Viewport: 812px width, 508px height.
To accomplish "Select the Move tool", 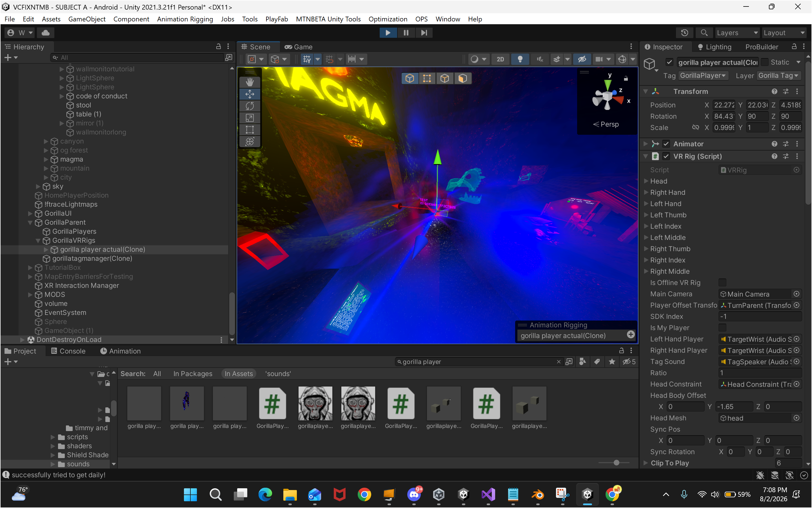I will [250, 94].
